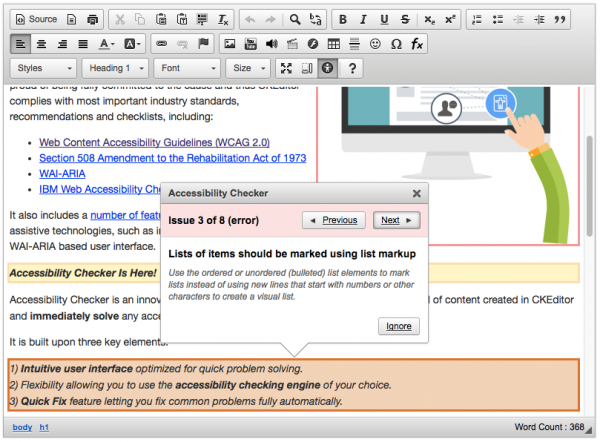Screen dimensions: 600x442
Task: Click the Copy icon
Action: click(140, 19)
